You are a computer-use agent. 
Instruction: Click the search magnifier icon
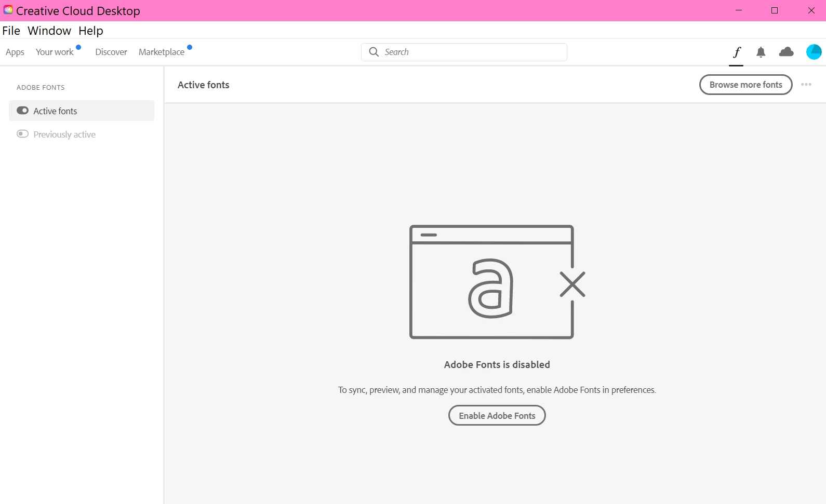(x=374, y=52)
